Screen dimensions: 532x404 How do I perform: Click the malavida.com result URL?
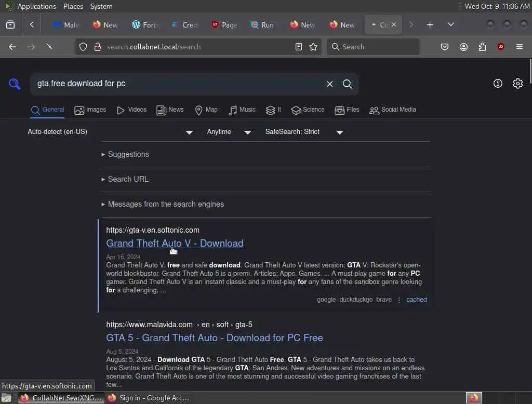point(179,325)
